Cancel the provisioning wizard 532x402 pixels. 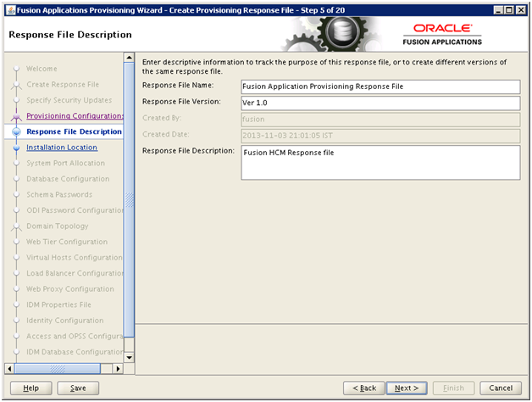[x=501, y=388]
